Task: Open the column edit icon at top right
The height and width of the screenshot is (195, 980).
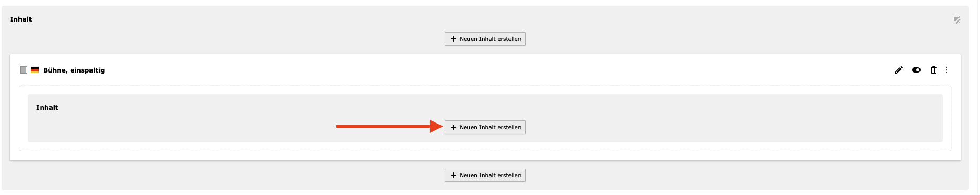Action: point(956,20)
